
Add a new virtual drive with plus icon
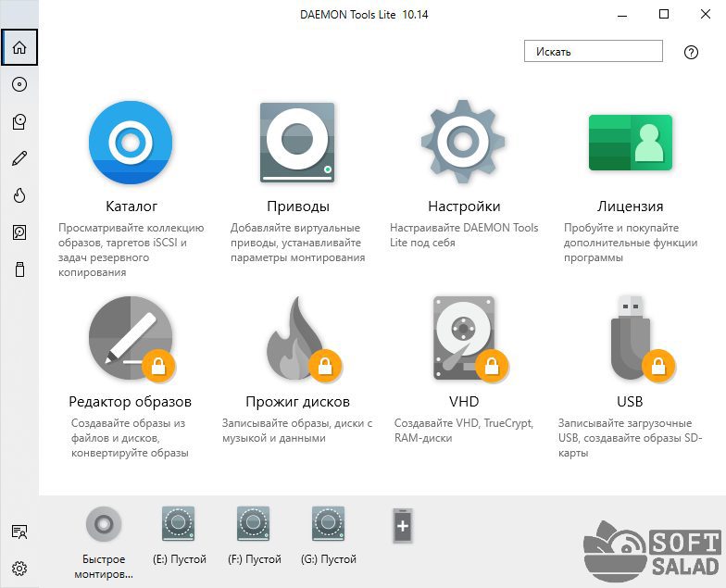(403, 526)
